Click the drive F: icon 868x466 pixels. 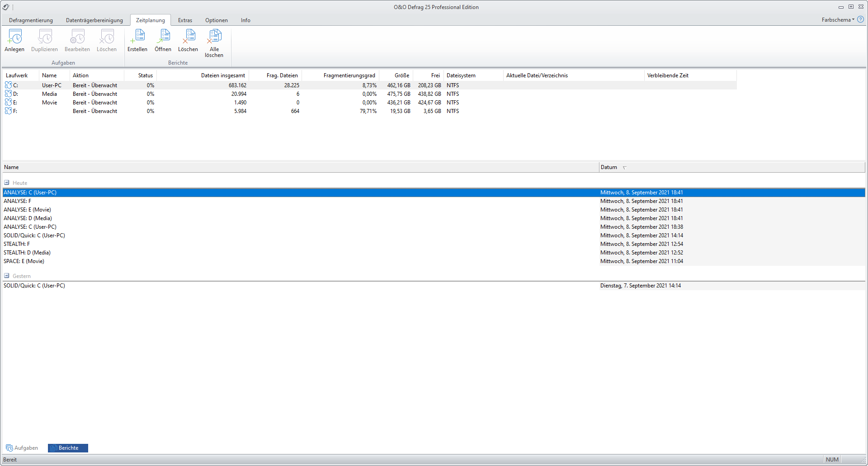(x=8, y=111)
